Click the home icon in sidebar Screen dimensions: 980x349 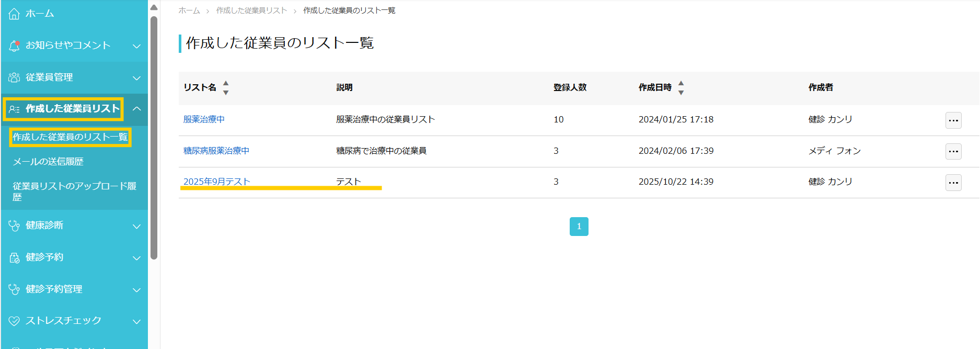coord(14,14)
